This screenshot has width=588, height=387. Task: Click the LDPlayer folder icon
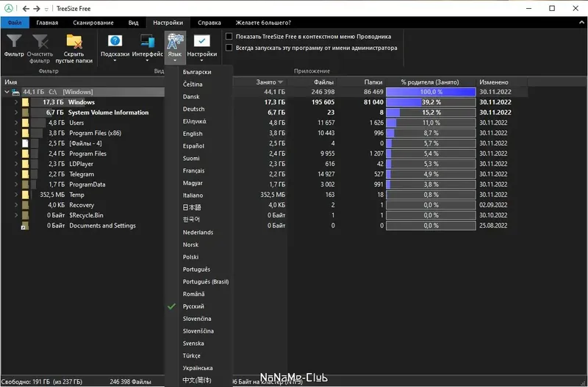(25, 164)
